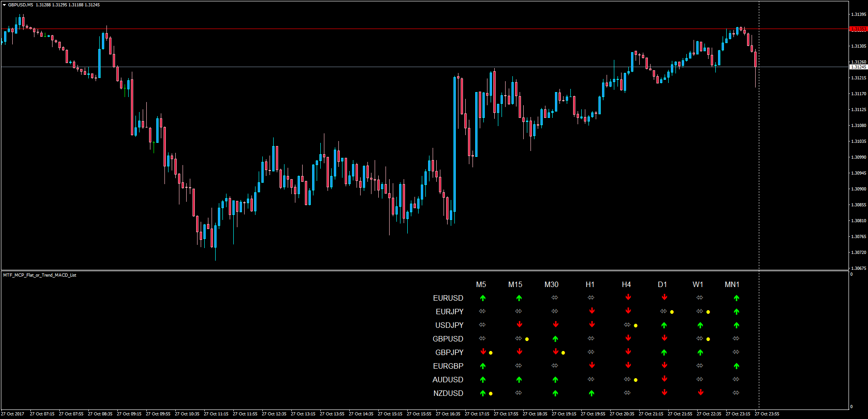Click the USDJPY W1 green up arrow
868x419 pixels.
tap(700, 325)
